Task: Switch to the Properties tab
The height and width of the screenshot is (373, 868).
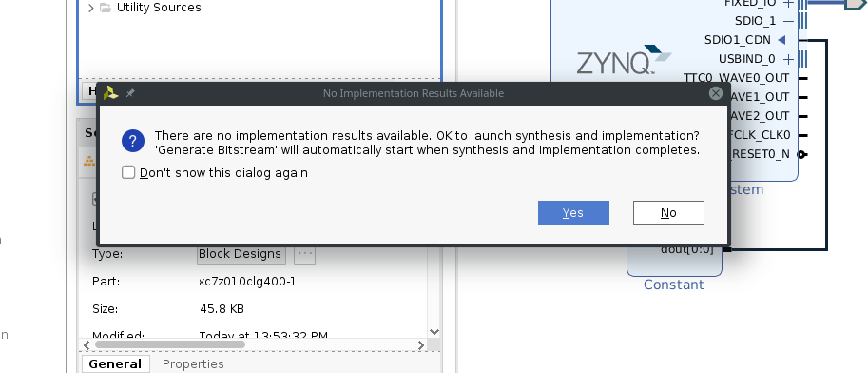Action: coord(193,364)
